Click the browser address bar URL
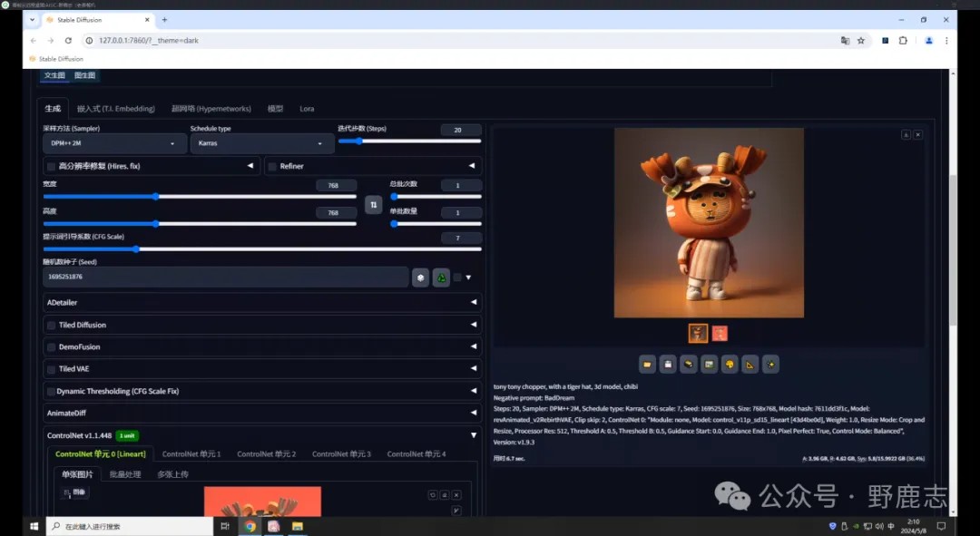Image resolution: width=980 pixels, height=536 pixels. (149, 40)
